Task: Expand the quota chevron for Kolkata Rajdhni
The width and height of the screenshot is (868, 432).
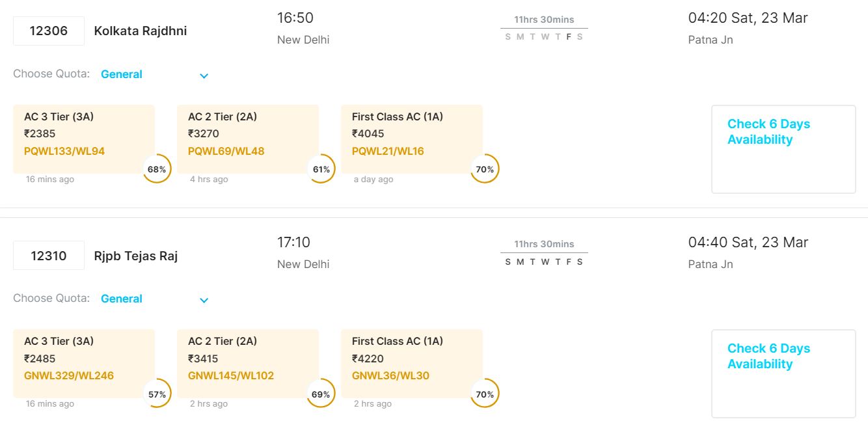Action: click(204, 75)
